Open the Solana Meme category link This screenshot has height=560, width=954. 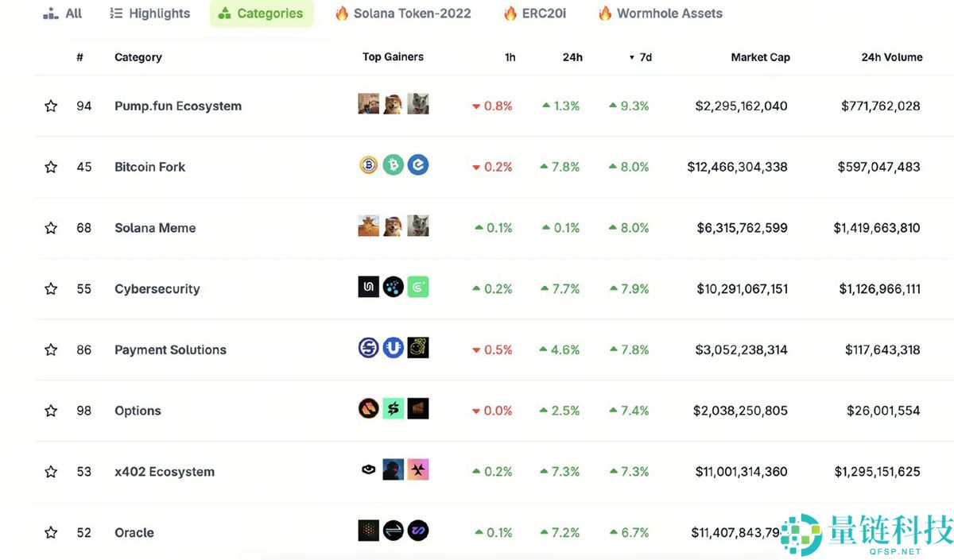(155, 228)
